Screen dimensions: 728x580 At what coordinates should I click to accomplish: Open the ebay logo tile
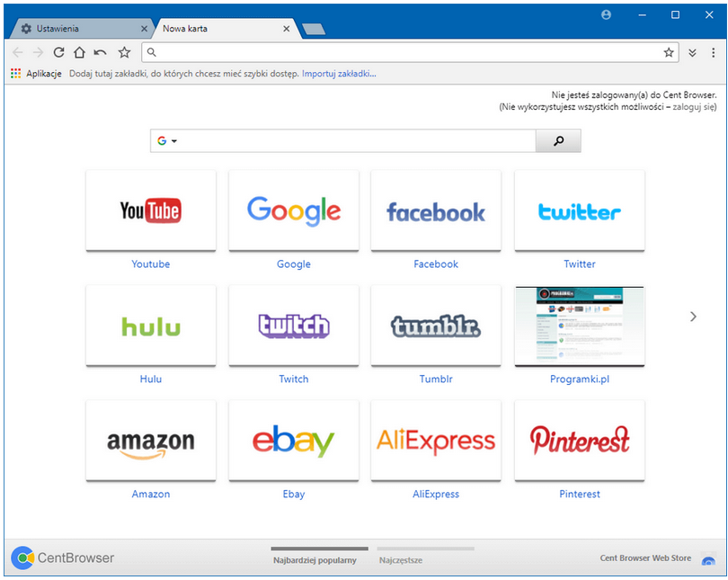294,441
